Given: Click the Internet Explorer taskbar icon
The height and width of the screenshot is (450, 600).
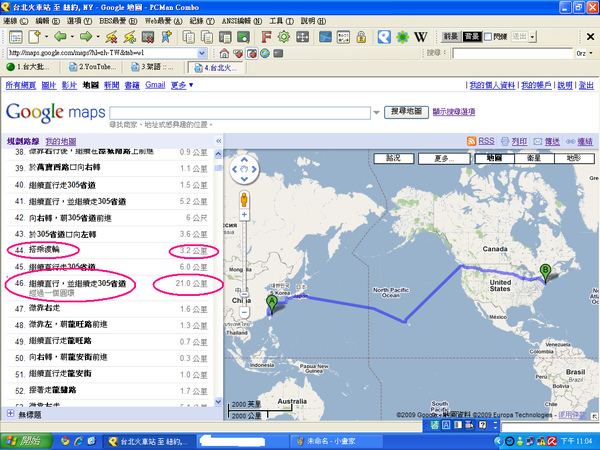Looking at the screenshot, I should (78, 441).
